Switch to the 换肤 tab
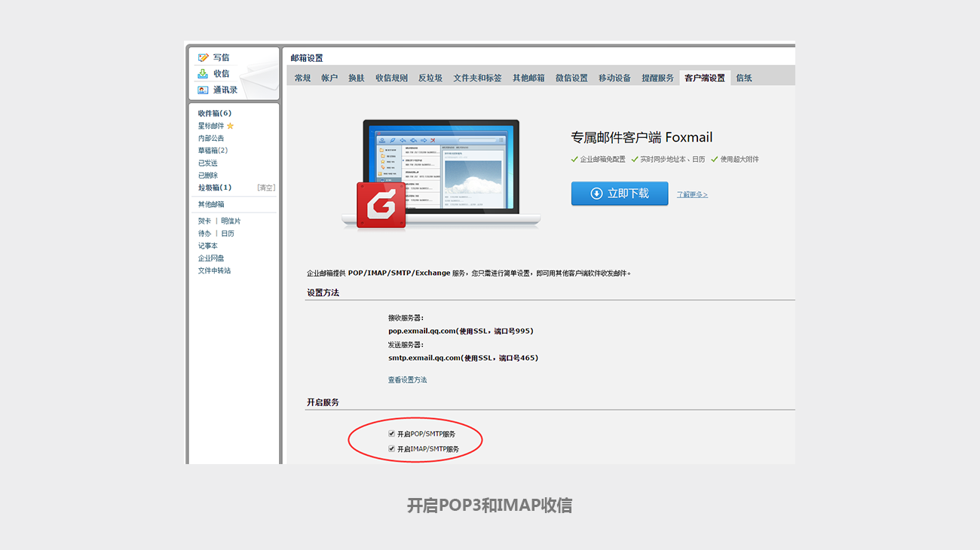 tap(357, 78)
